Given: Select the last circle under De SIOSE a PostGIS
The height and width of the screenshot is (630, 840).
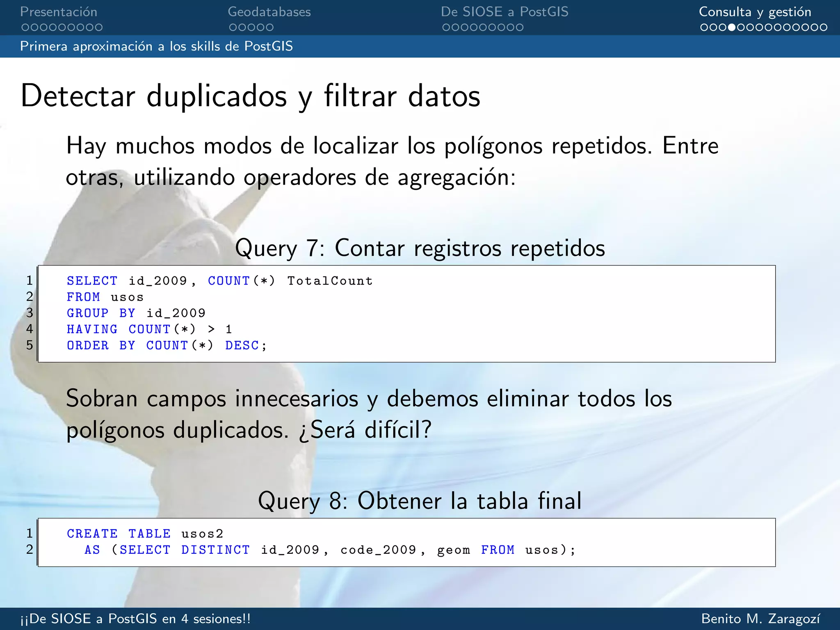Looking at the screenshot, I should (x=519, y=27).
